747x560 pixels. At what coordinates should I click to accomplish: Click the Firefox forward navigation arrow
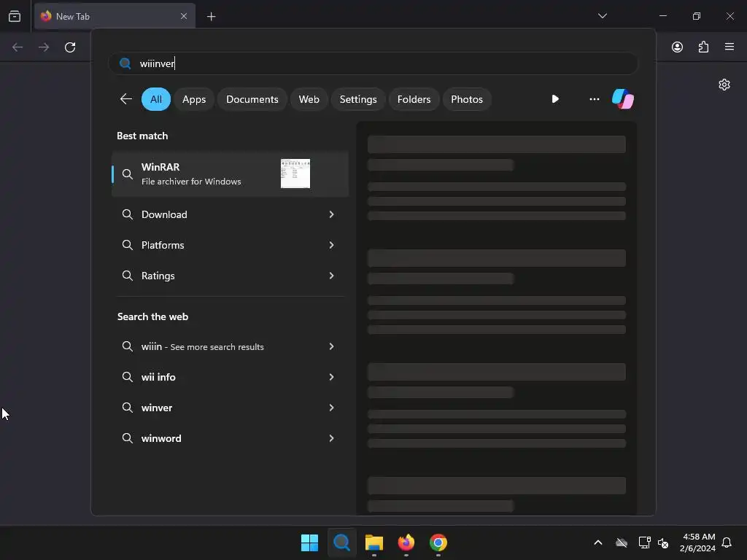click(x=44, y=47)
